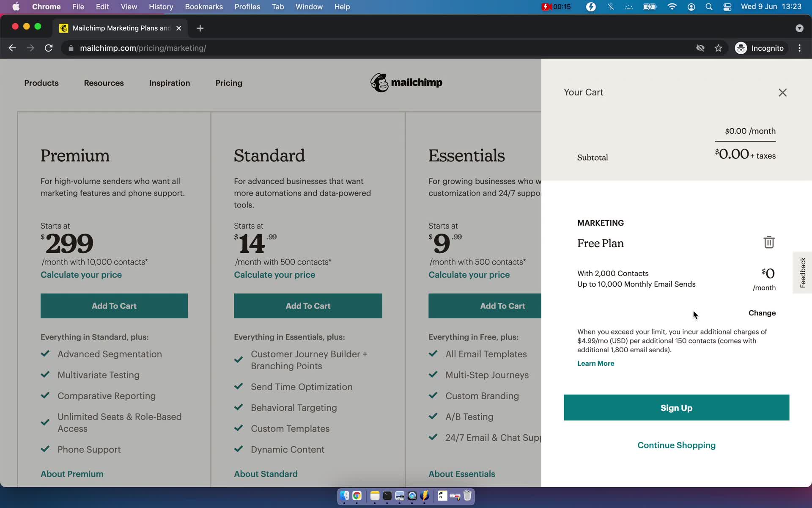Open the About Premium link
Viewport: 812px width, 508px height.
pyautogui.click(x=72, y=474)
